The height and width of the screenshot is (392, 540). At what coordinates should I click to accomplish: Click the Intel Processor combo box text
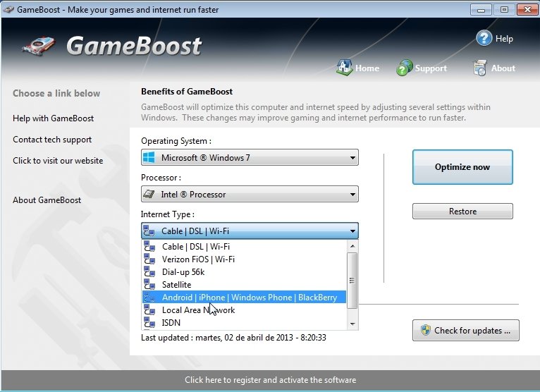(193, 195)
